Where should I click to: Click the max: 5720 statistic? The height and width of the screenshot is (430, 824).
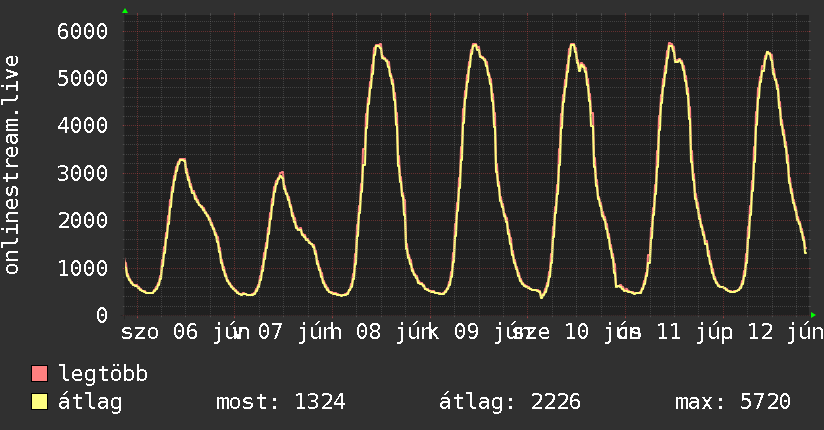click(x=733, y=402)
